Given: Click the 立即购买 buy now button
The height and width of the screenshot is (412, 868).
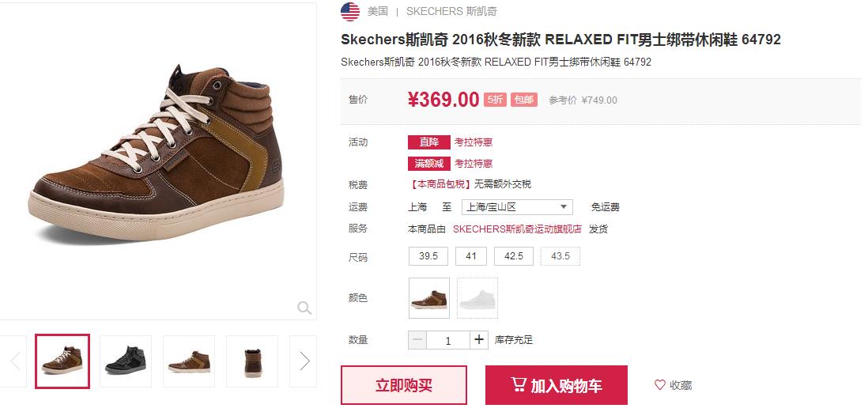Looking at the screenshot, I should click(403, 385).
